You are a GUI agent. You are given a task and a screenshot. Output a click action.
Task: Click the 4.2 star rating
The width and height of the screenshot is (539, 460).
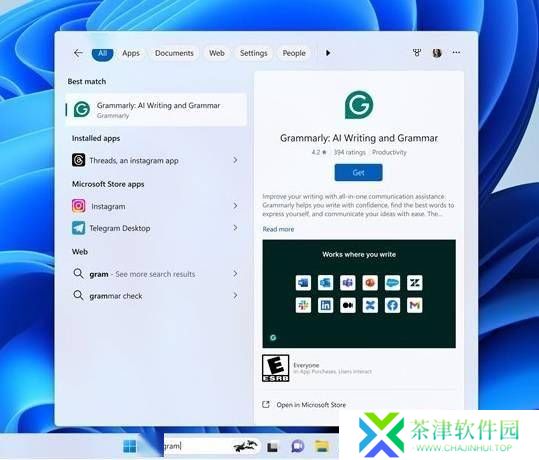click(x=319, y=152)
